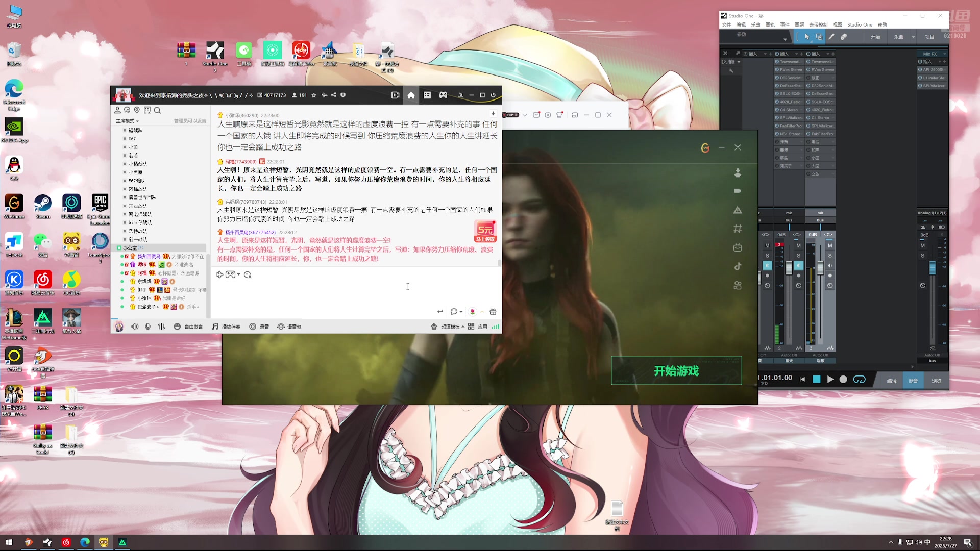Open the gamepad icon in YY title bar
The image size is (980, 551).
coord(443,95)
